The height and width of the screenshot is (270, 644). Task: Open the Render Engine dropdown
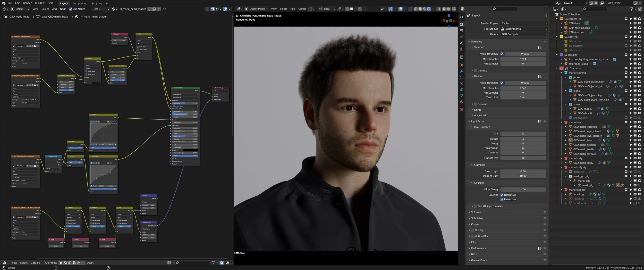pyautogui.click(x=524, y=23)
